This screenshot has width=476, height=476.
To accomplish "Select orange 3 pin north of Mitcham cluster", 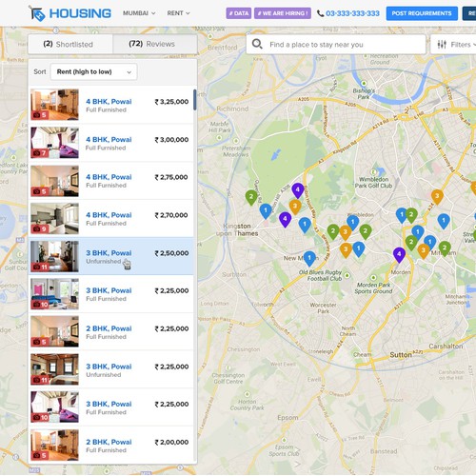I will (437, 197).
